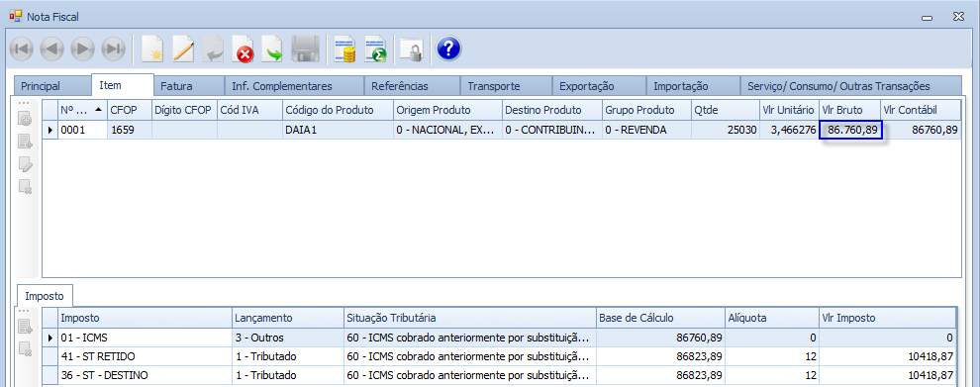Click the quantity cell 25030

pos(725,131)
